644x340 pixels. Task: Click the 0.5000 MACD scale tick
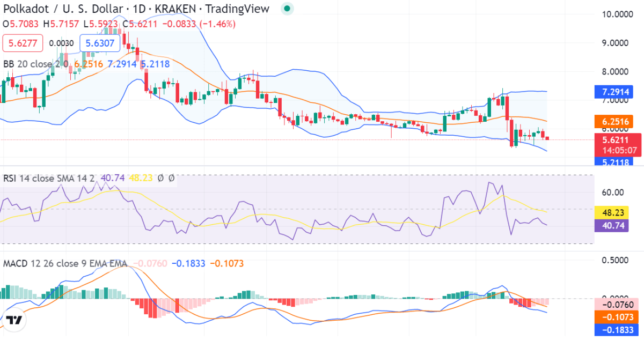pos(615,260)
